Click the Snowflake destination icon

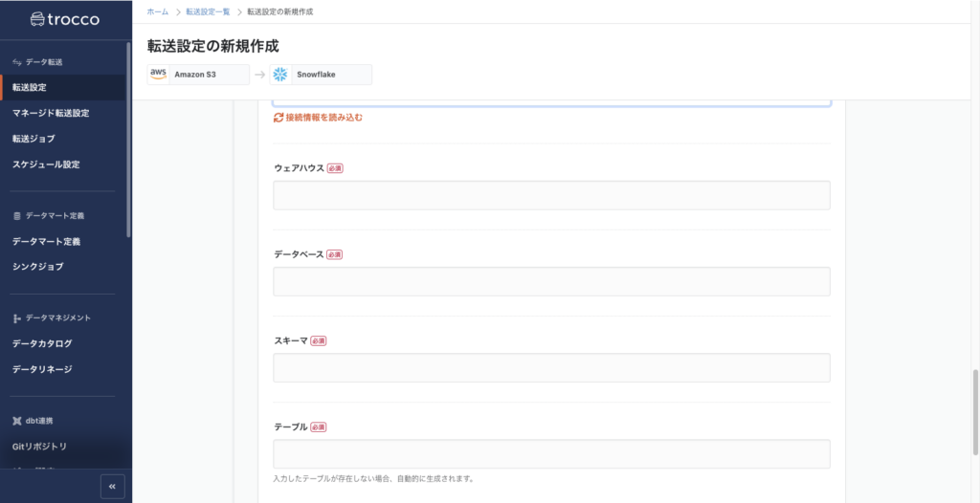(280, 75)
